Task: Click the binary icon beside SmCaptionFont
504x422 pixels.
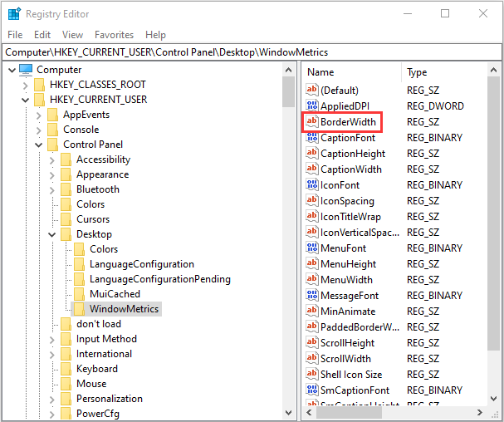Action: (312, 390)
